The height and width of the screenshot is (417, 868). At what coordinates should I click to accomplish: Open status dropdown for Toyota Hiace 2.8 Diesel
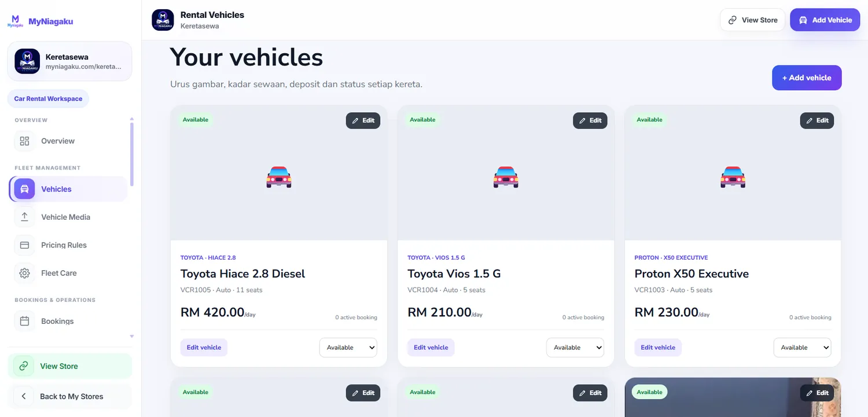click(x=348, y=348)
